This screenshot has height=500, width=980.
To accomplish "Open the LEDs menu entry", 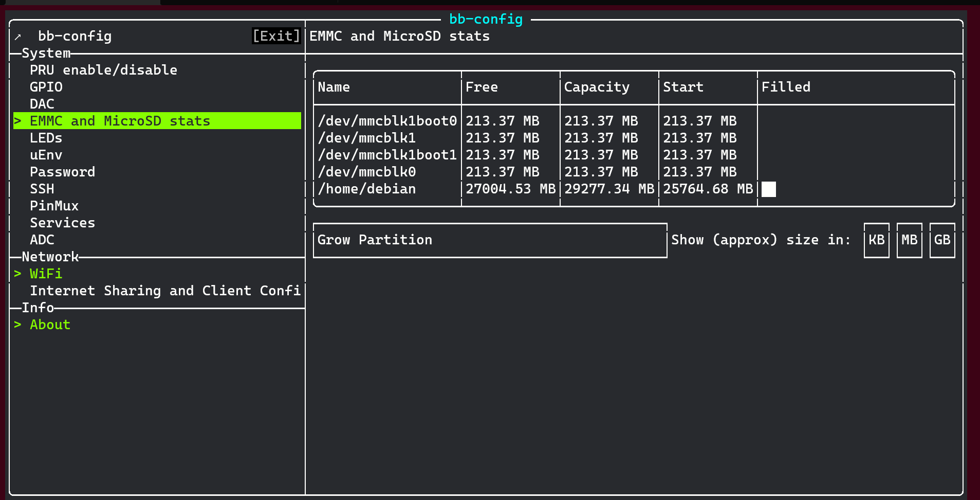I will click(x=46, y=138).
